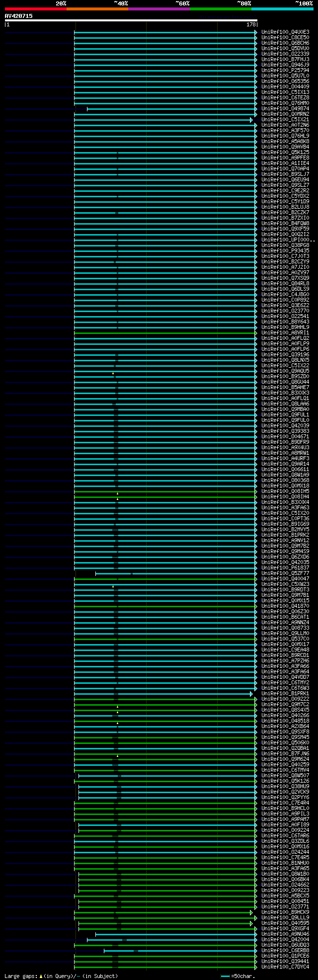Click hit label UniRef100_C7DYC4
This screenshot has width=318, height=980.
click(x=285, y=967)
